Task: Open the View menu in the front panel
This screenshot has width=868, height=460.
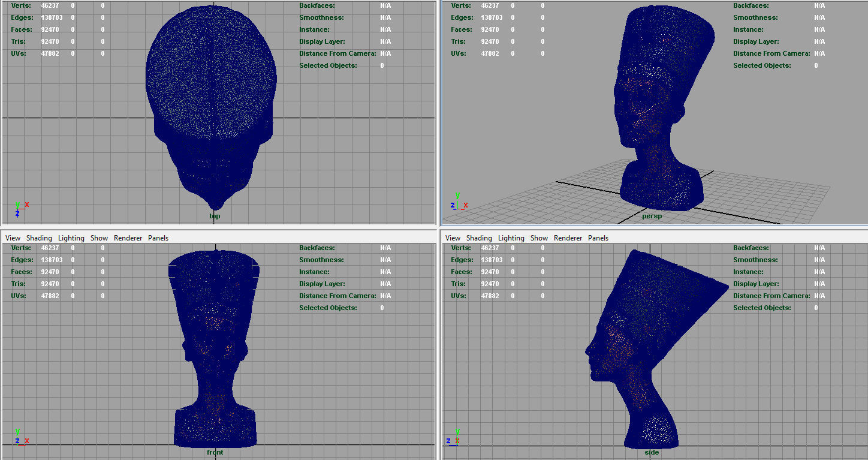Action: [13, 238]
